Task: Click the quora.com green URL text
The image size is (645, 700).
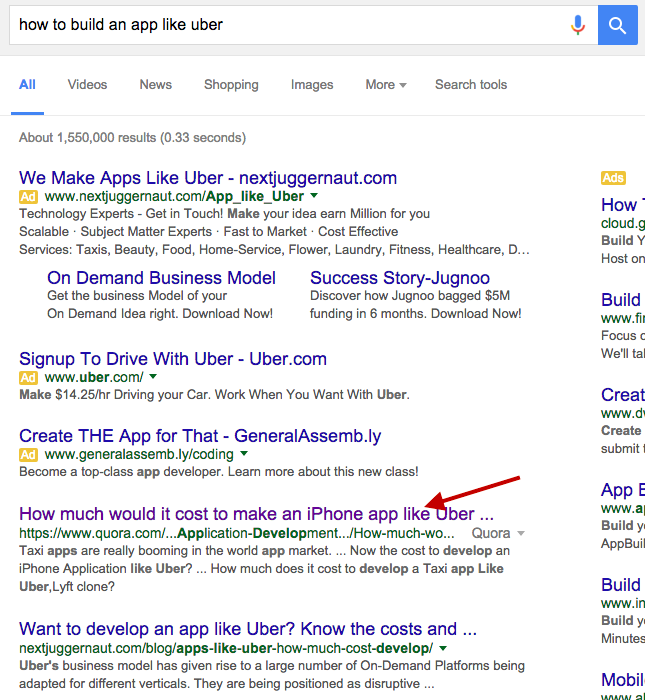Action: (237, 533)
